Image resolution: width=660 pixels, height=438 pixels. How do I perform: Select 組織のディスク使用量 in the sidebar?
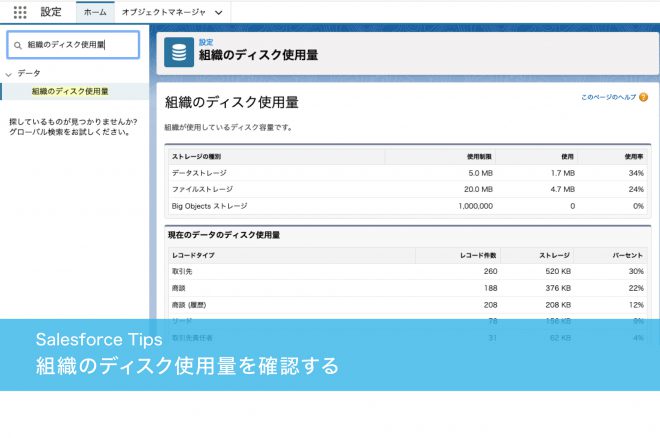[x=70, y=91]
